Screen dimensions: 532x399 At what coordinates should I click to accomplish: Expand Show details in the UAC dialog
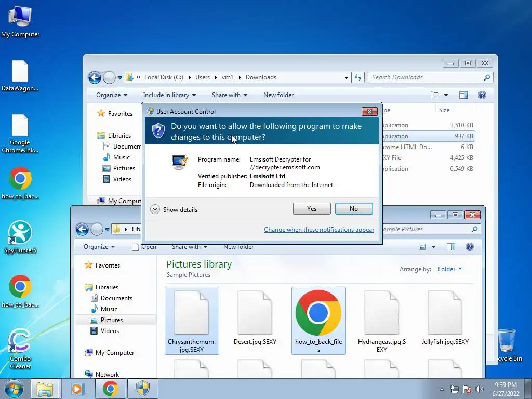click(174, 209)
